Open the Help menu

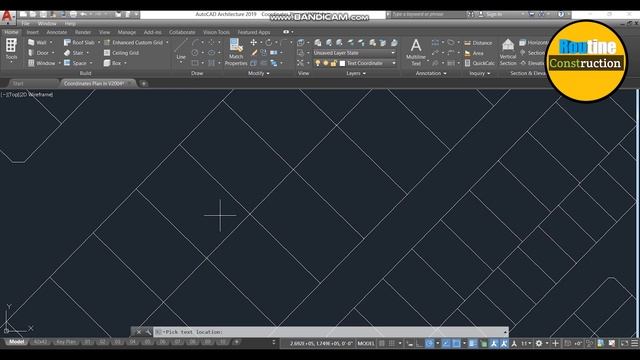70,24
